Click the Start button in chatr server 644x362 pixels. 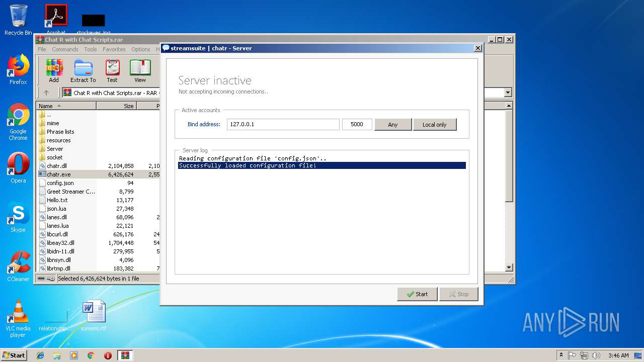417,294
